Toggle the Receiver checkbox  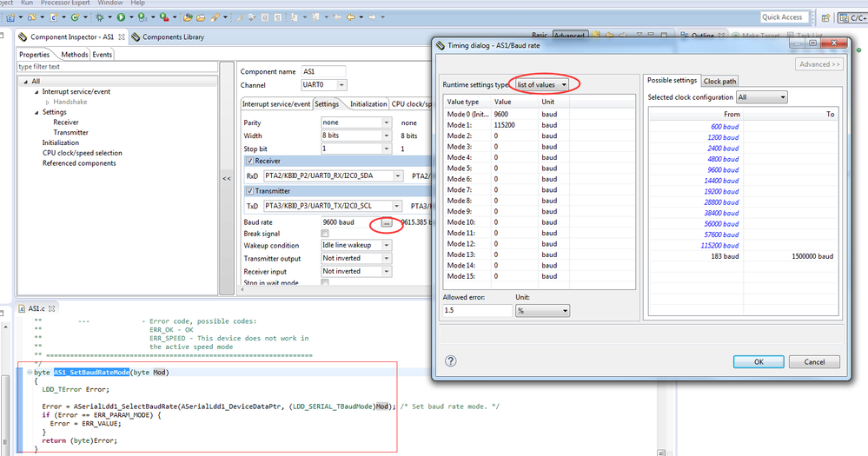click(249, 161)
